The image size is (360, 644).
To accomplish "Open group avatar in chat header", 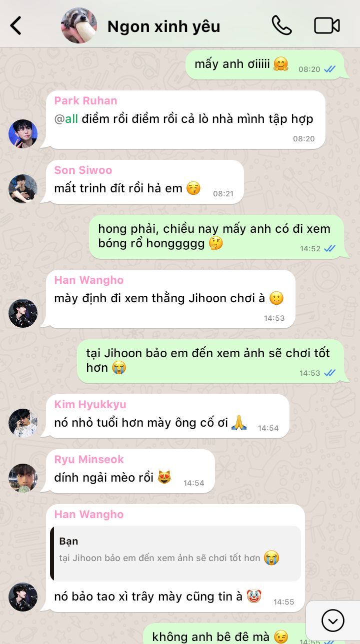I will click(79, 25).
